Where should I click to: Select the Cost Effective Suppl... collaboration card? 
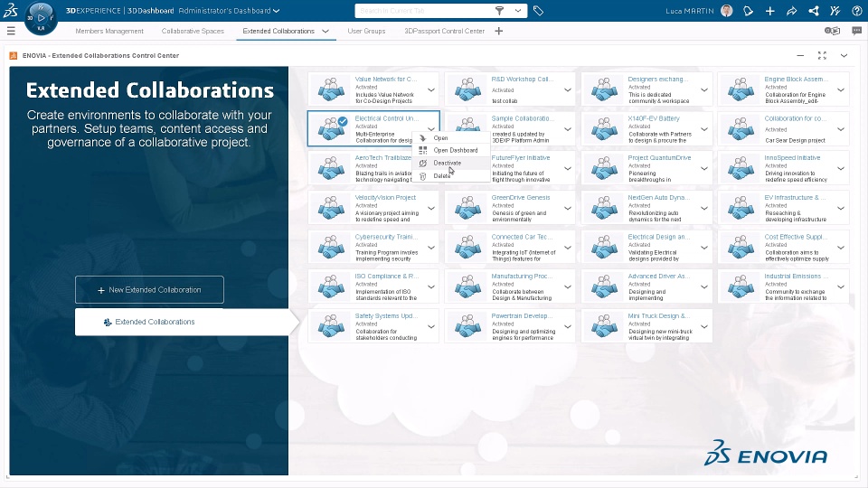tap(783, 247)
